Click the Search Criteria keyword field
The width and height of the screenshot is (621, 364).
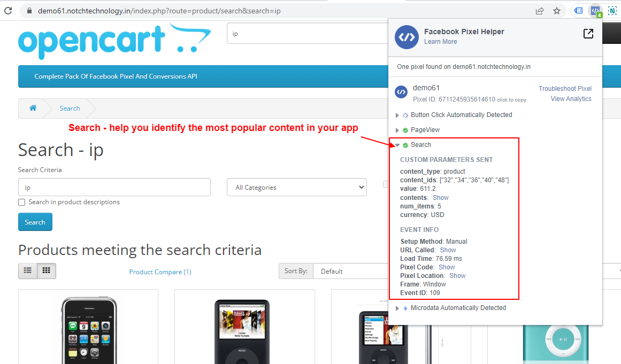(x=114, y=187)
